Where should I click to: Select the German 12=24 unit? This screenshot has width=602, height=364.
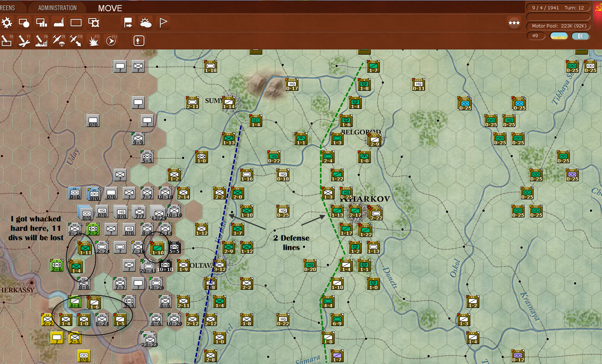(102, 247)
